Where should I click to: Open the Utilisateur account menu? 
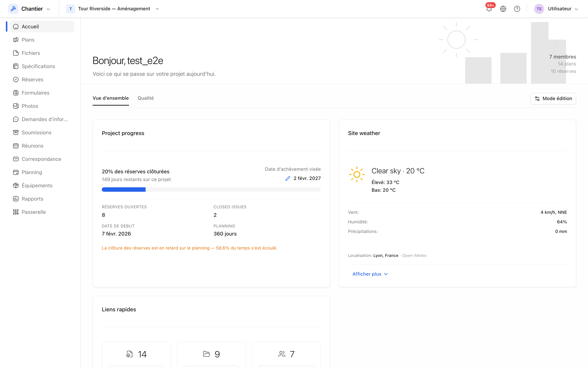point(556,9)
